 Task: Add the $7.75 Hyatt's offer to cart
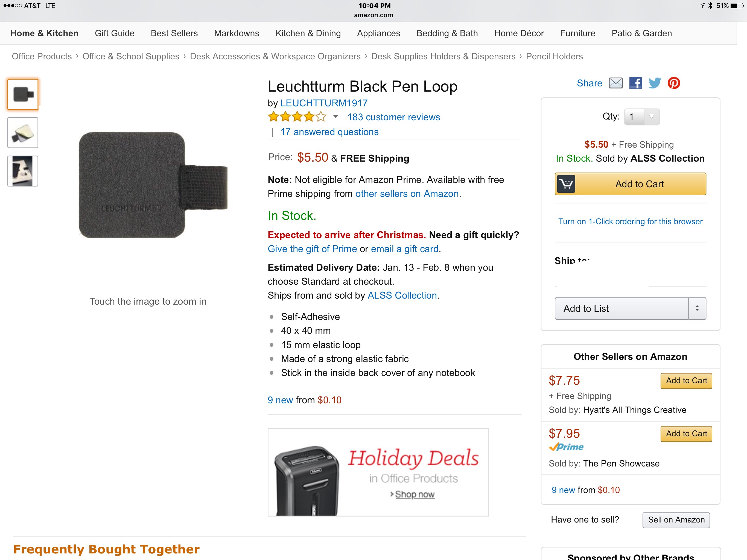tap(686, 381)
